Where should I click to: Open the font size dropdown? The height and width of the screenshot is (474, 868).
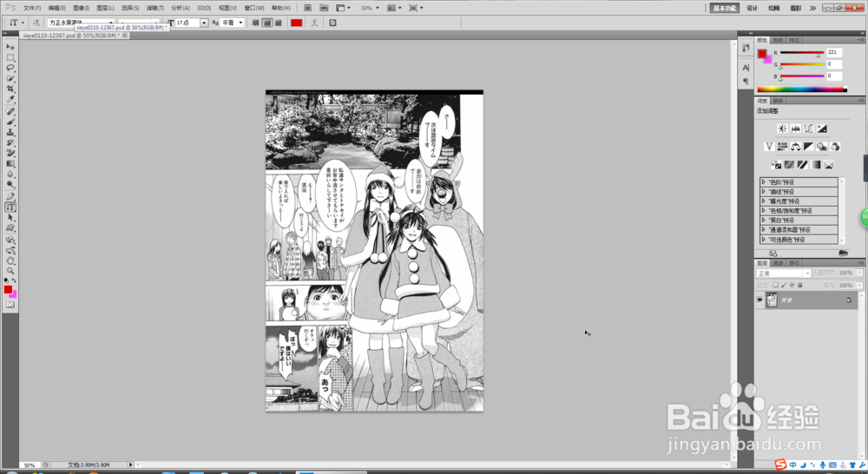pyautogui.click(x=204, y=23)
